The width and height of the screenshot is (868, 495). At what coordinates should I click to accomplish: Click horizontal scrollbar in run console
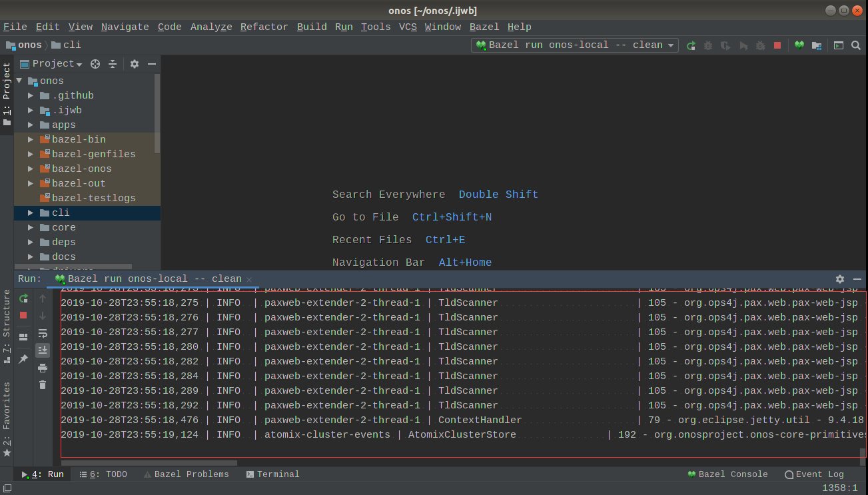pyautogui.click(x=149, y=462)
